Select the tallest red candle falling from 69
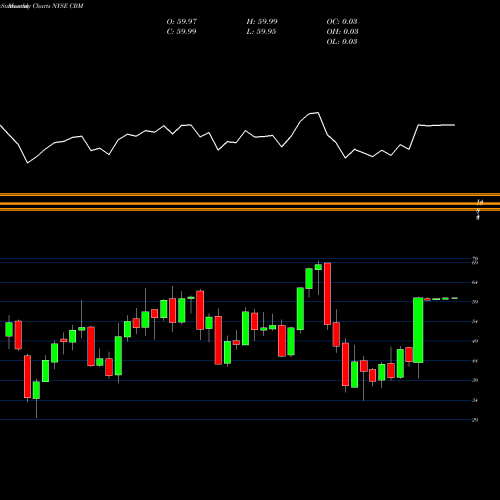The height and width of the screenshot is (500, 500). (327, 294)
